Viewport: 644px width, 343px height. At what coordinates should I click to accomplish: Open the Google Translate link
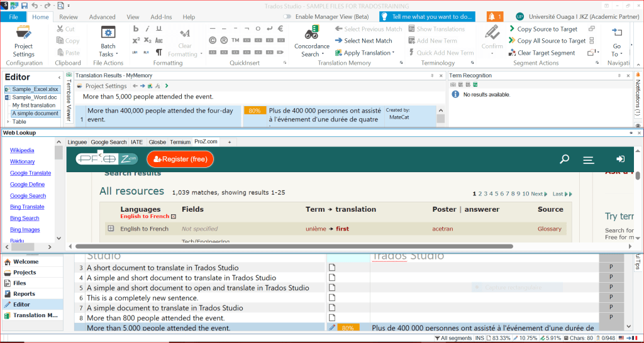(x=30, y=173)
